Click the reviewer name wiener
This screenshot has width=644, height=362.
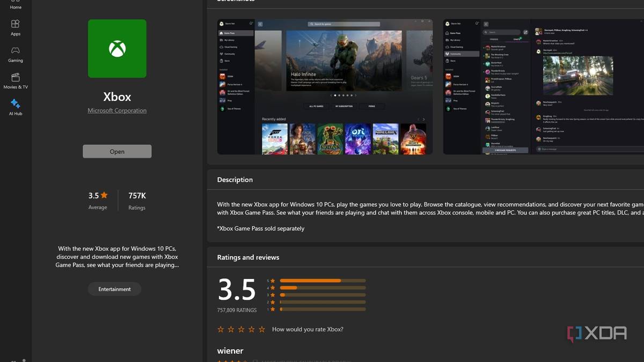point(230,351)
